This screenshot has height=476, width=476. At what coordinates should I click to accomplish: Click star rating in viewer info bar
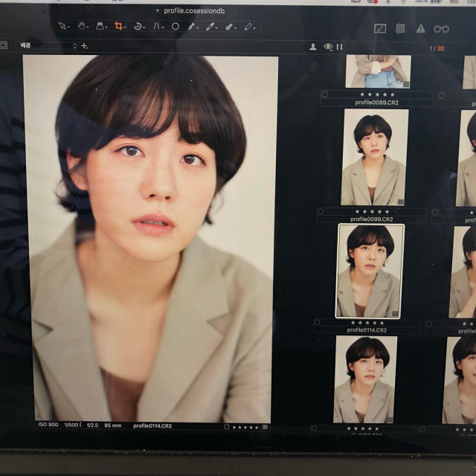pyautogui.click(x=245, y=427)
